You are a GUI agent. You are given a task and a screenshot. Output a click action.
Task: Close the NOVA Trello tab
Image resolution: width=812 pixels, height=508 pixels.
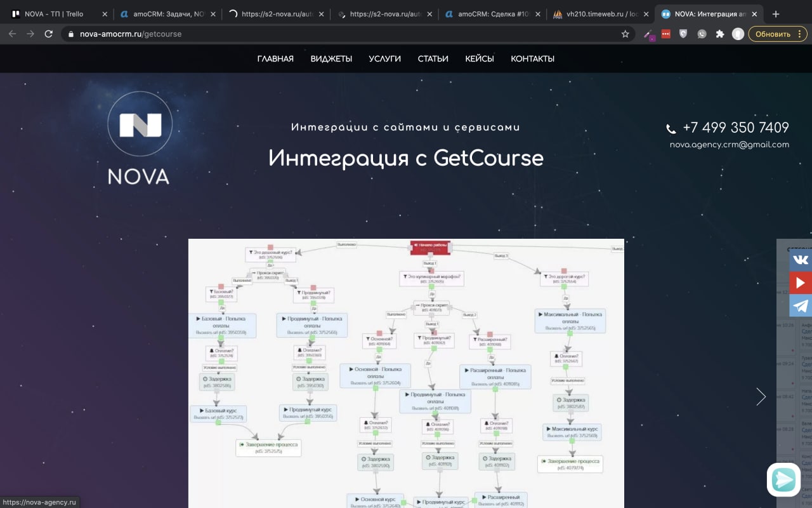105,14
